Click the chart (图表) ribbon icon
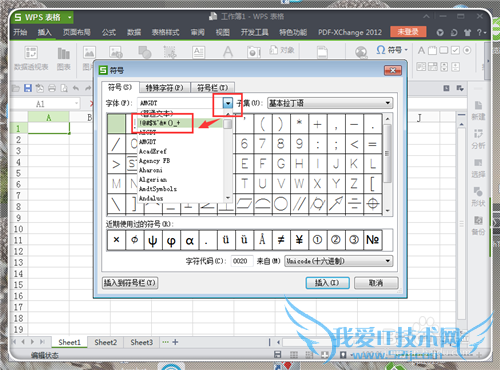Viewport: 500px width, 370px height. [x=63, y=53]
